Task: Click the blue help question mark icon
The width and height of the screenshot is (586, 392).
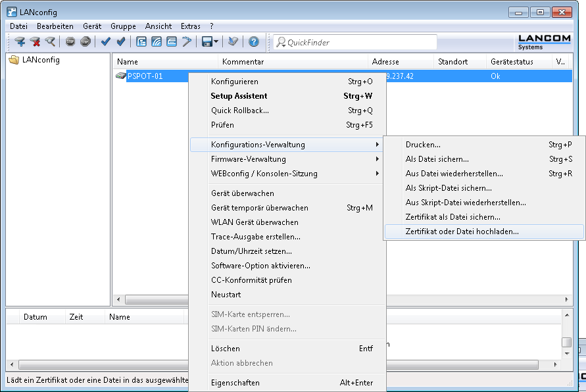Action: click(254, 42)
